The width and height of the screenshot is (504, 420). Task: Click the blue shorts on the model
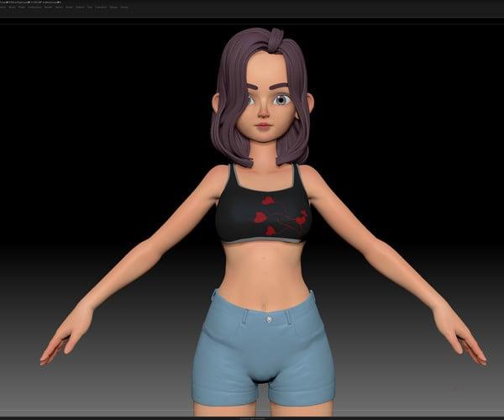[x=263, y=347]
